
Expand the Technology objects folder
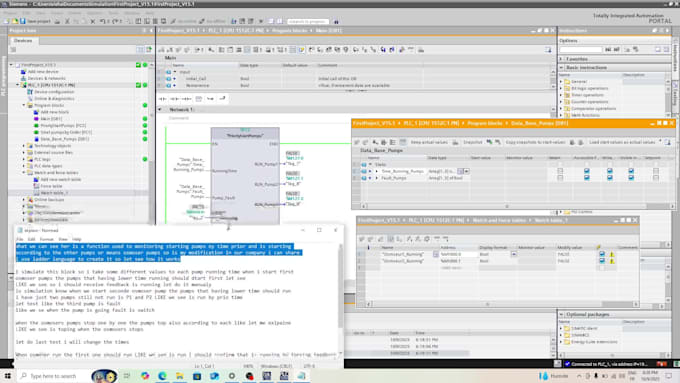[x=24, y=146]
